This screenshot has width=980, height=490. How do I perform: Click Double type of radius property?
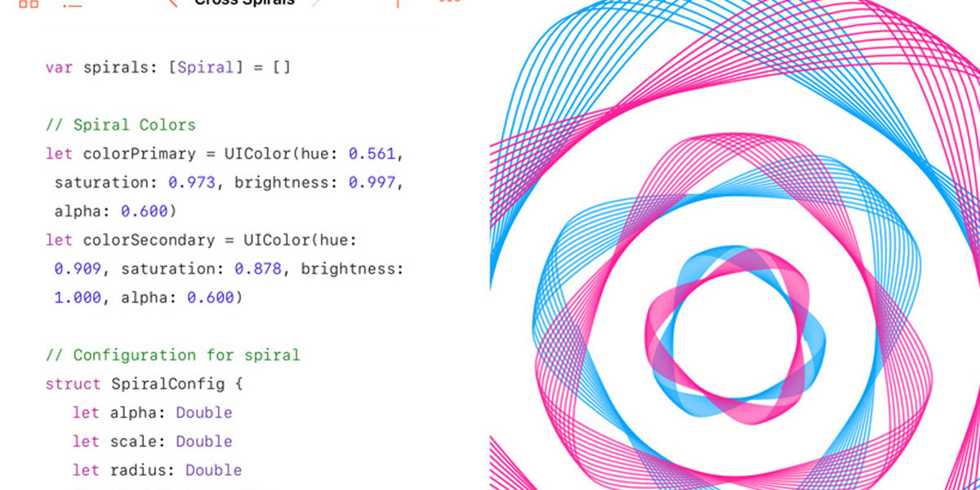[213, 470]
